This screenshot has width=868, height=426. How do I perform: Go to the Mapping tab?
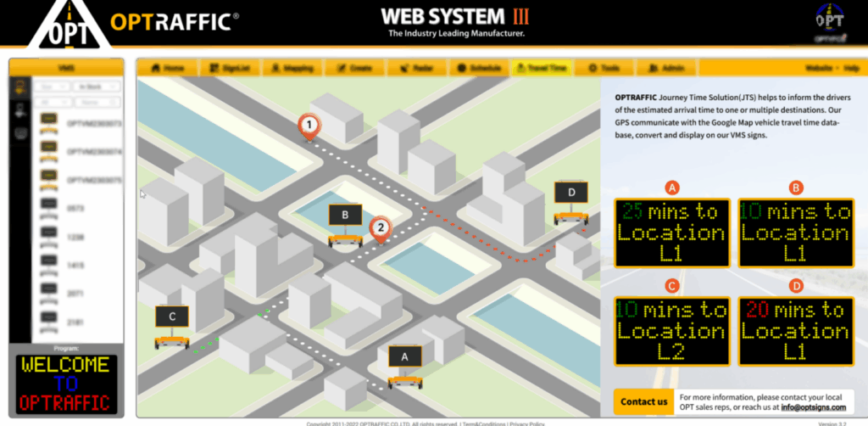point(292,68)
